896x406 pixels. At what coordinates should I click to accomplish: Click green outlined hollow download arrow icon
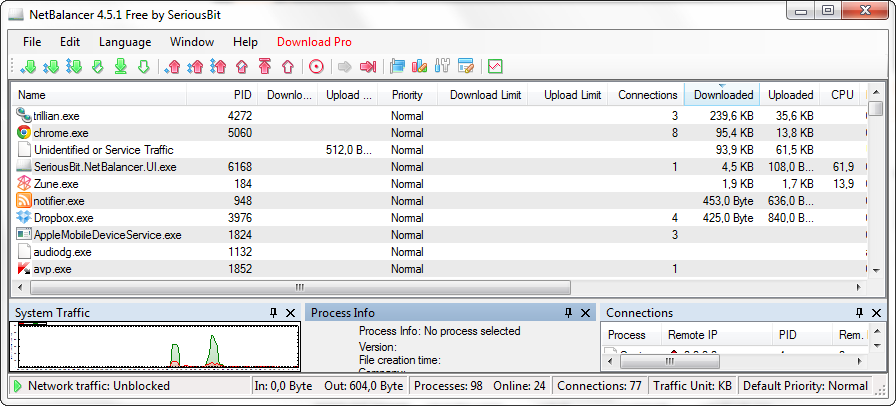(x=143, y=66)
